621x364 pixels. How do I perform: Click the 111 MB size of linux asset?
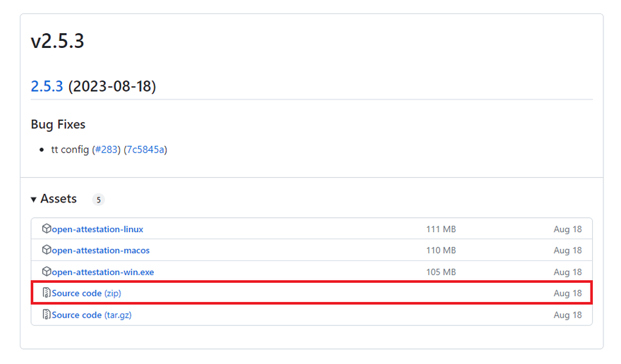tap(441, 229)
